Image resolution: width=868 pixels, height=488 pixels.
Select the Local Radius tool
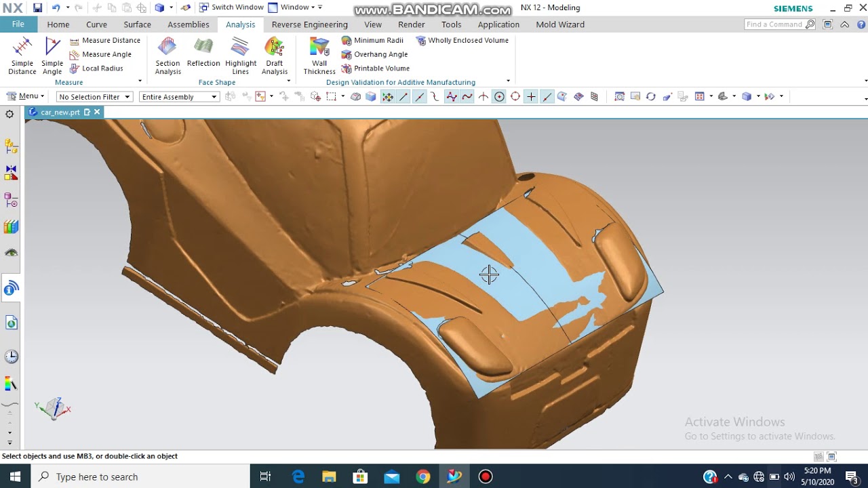click(96, 68)
